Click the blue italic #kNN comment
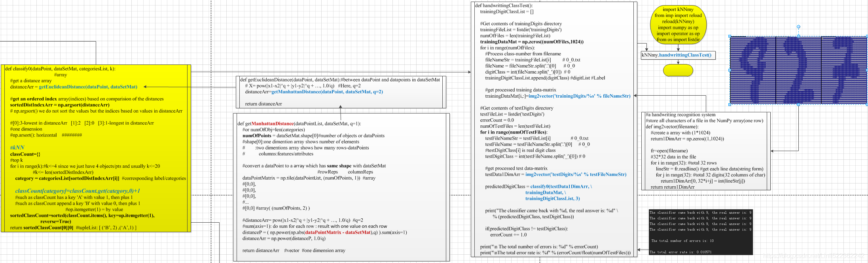This screenshot has height=263, width=868. tap(17, 148)
